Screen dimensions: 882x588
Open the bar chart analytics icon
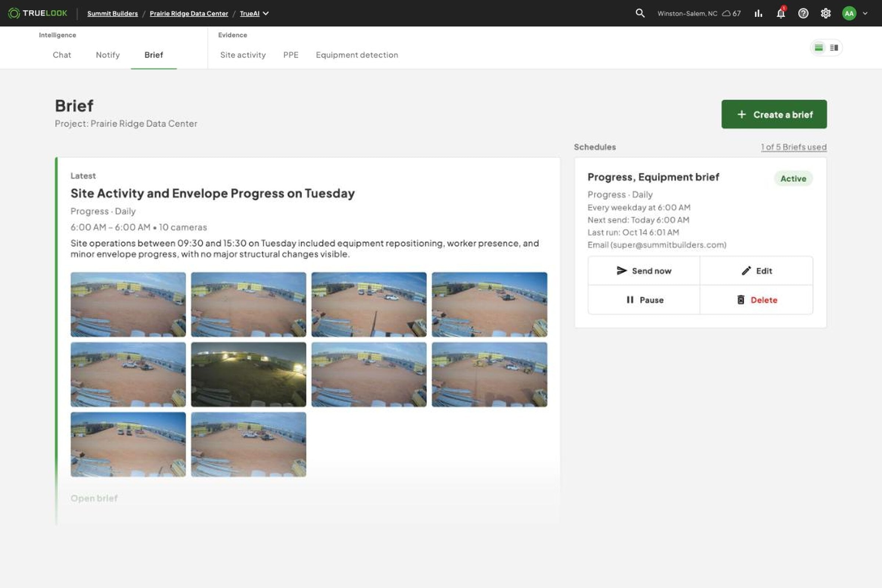758,14
